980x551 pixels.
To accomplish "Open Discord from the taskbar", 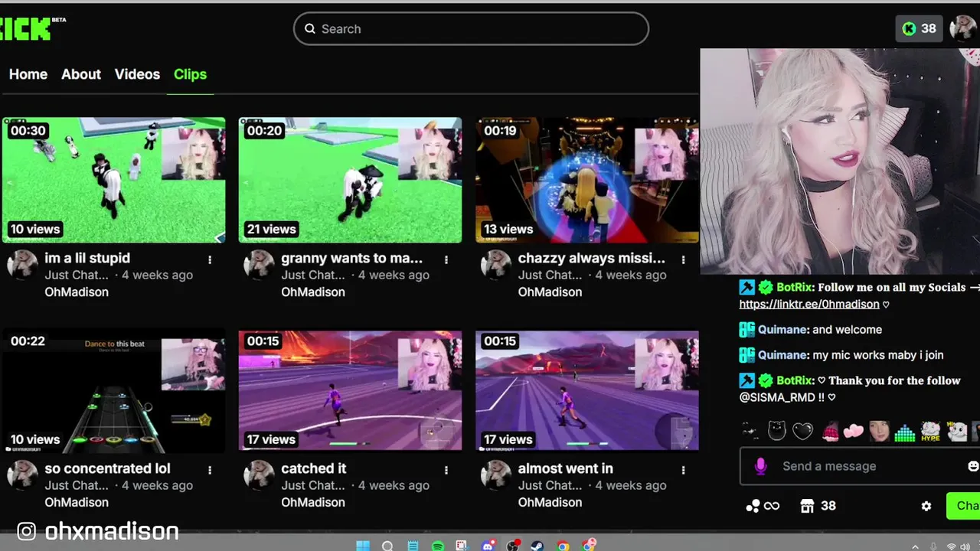I will (x=488, y=546).
